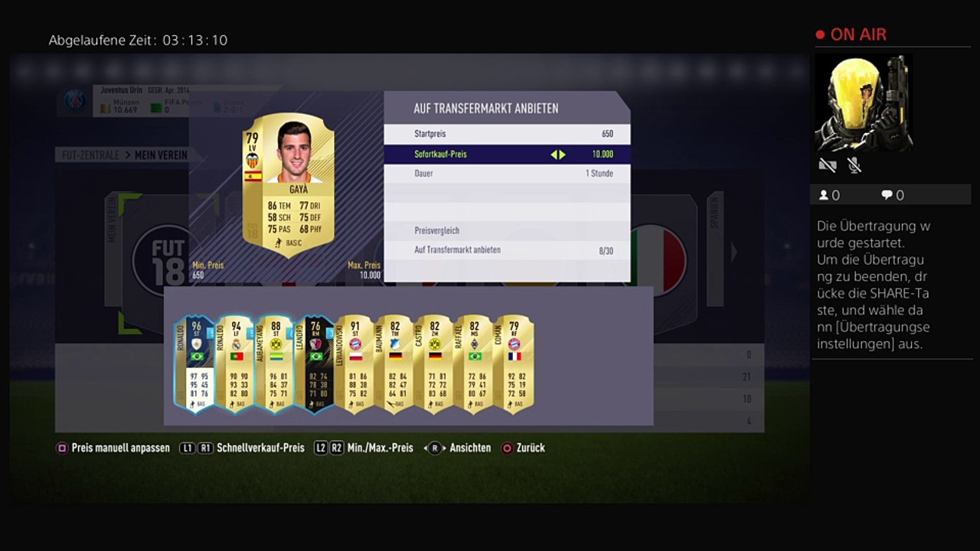Select the Coman 79 player card
The height and width of the screenshot is (551, 980).
[514, 364]
